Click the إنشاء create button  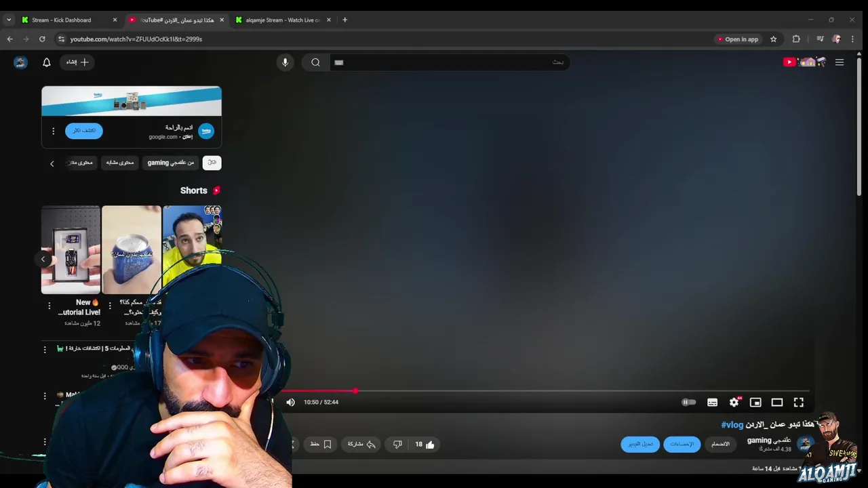pyautogui.click(x=77, y=62)
